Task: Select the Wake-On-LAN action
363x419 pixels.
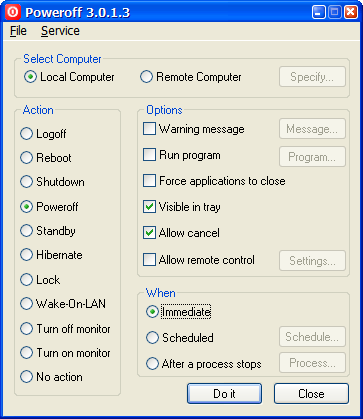Action: click(63, 304)
